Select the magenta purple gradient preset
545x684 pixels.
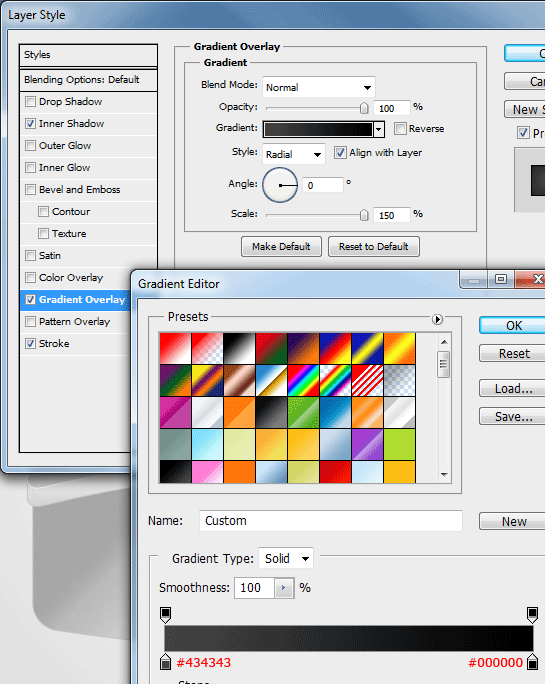click(175, 412)
